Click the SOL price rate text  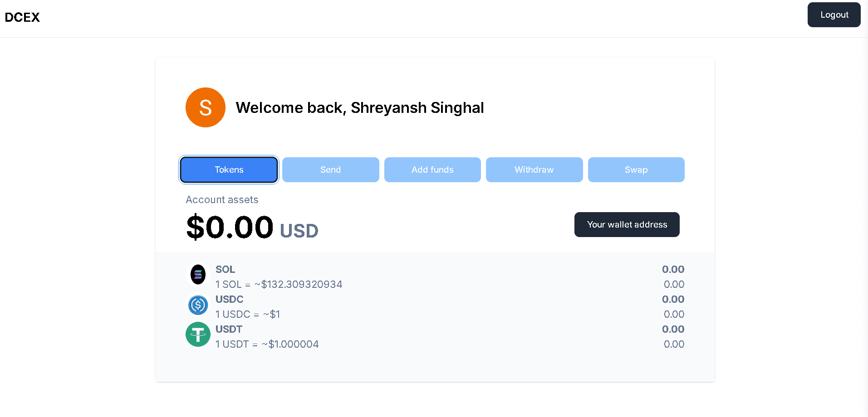pyautogui.click(x=279, y=284)
